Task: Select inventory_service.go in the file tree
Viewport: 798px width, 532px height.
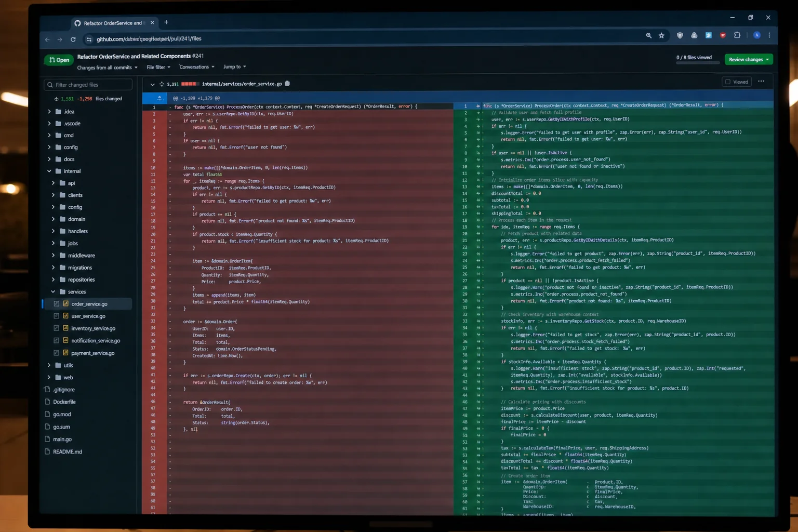Action: pos(93,328)
